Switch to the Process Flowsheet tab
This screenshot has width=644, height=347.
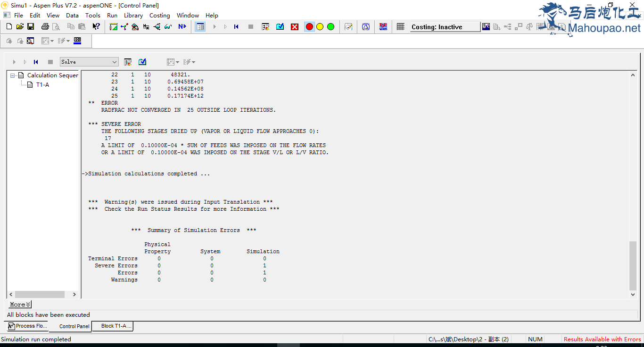[28, 326]
